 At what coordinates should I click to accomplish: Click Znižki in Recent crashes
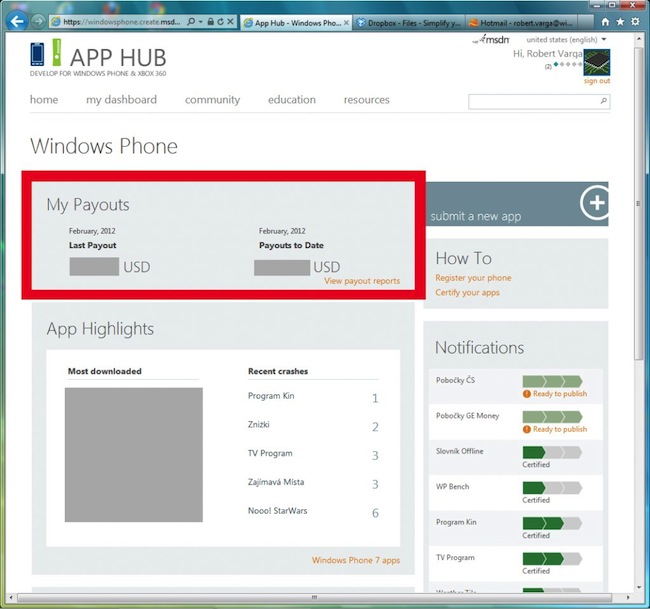(259, 425)
